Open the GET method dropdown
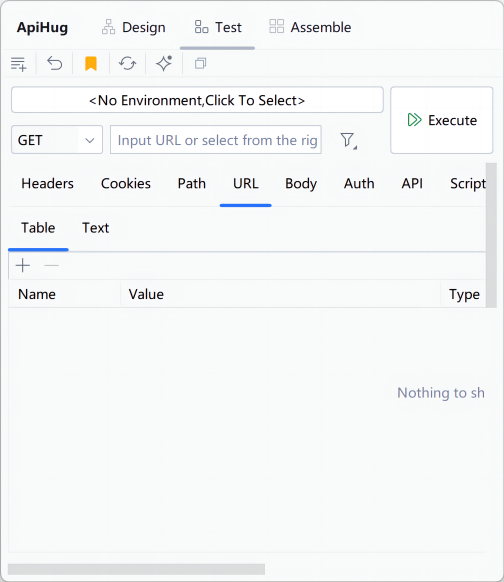The width and height of the screenshot is (504, 582). tap(57, 140)
